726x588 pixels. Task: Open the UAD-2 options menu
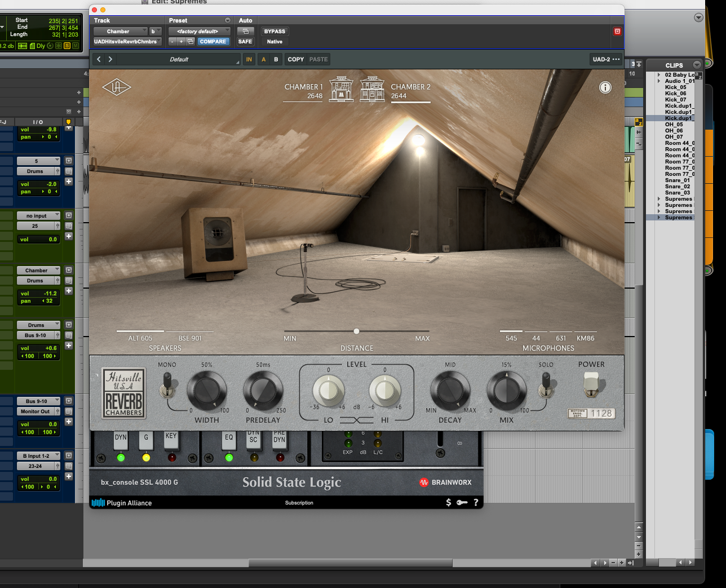tap(606, 59)
